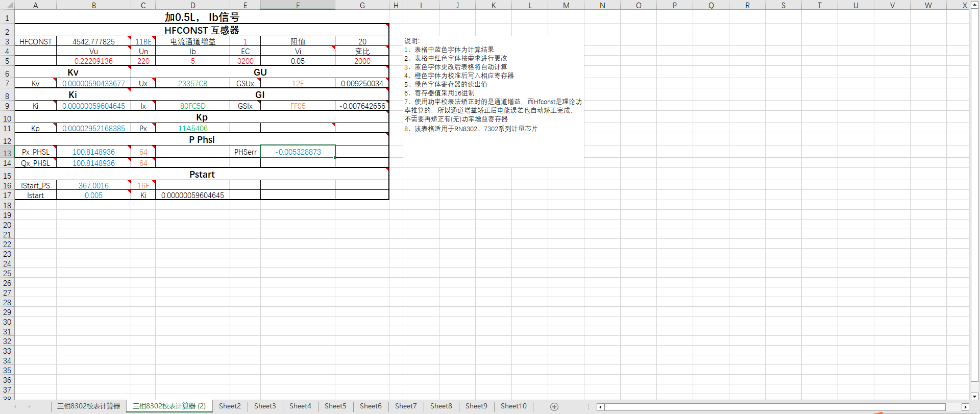
Task: Click the horizontal scrollbar track
Action: tap(782, 407)
